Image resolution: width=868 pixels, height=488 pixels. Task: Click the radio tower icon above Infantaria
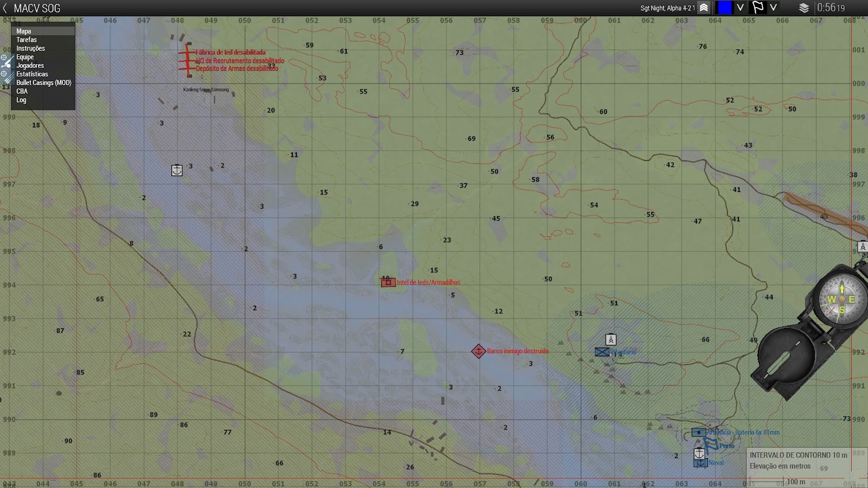coord(611,340)
